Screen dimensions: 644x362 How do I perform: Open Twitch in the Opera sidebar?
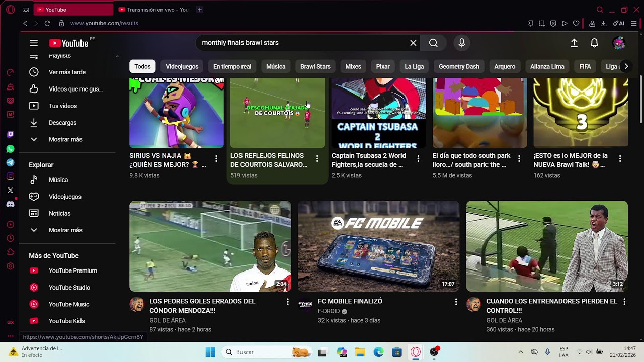click(x=10, y=135)
